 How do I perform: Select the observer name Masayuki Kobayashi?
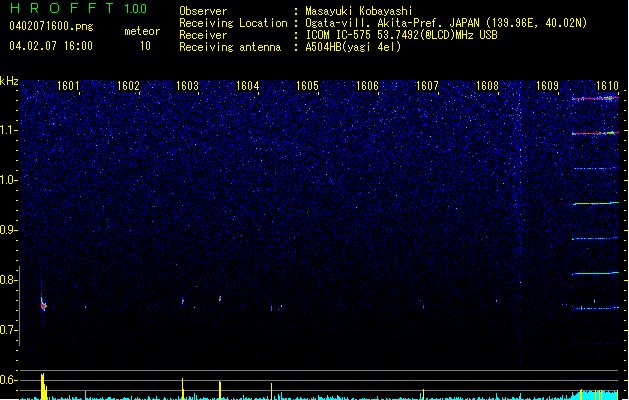(x=359, y=11)
